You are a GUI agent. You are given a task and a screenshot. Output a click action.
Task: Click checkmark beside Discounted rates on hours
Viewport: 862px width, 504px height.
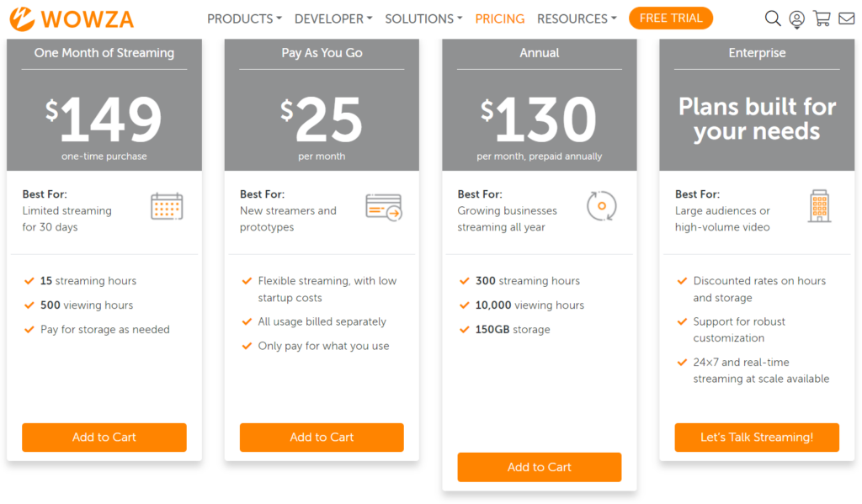coord(682,281)
